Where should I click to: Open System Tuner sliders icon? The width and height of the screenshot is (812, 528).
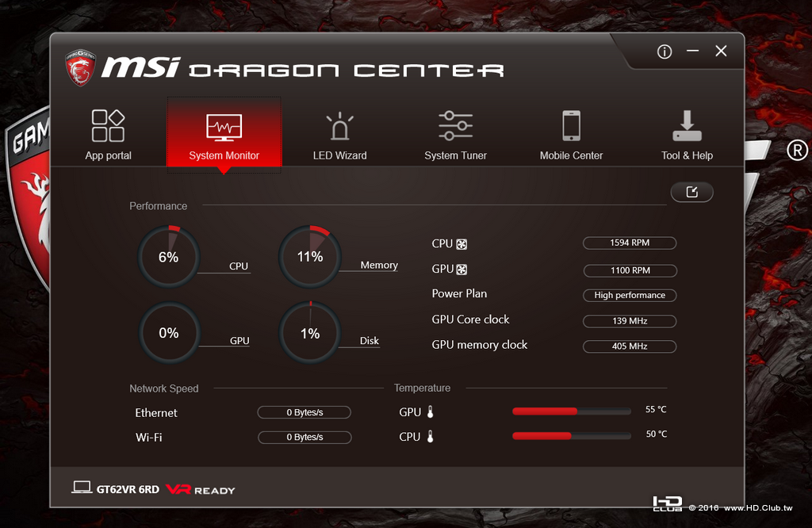pos(455,125)
